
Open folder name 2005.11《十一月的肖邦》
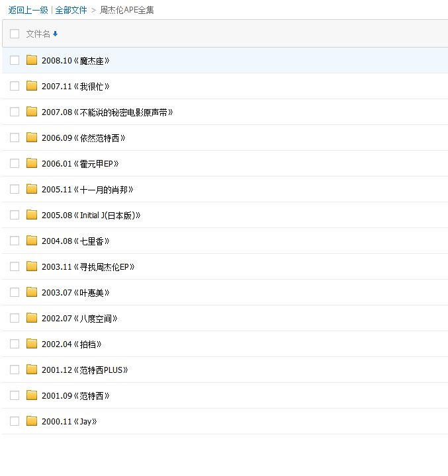pos(87,190)
